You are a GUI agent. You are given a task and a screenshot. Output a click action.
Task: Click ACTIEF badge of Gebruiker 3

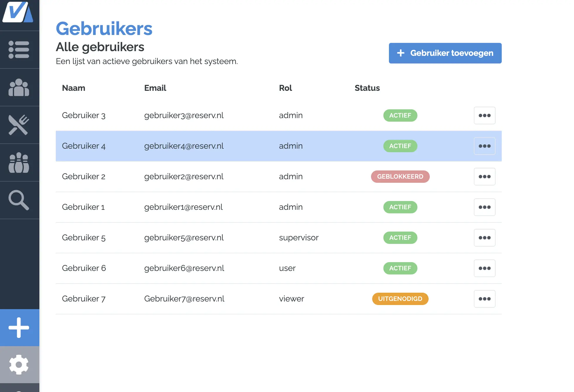click(400, 115)
